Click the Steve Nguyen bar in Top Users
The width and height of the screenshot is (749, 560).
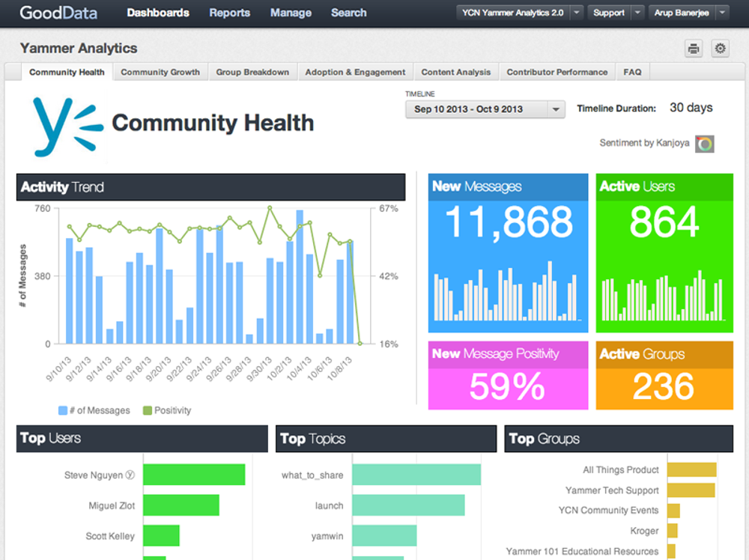click(x=194, y=475)
